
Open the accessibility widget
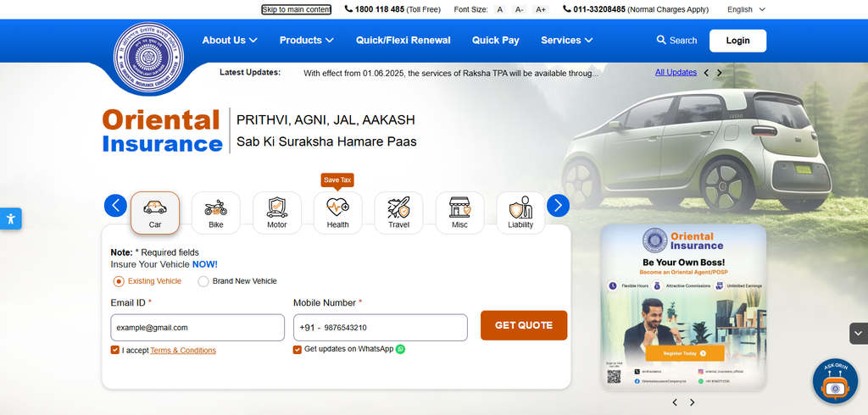(x=10, y=219)
